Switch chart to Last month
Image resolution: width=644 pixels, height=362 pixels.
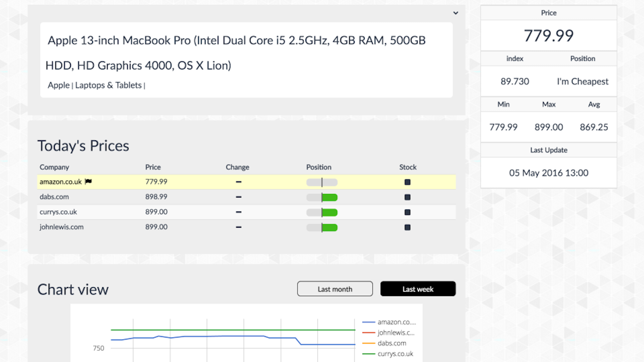pos(335,289)
